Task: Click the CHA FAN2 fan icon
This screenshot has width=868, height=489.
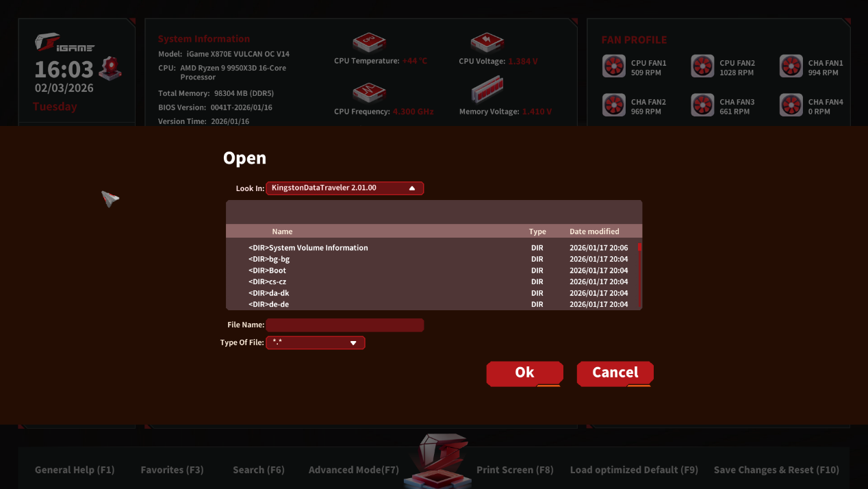Action: (x=614, y=105)
